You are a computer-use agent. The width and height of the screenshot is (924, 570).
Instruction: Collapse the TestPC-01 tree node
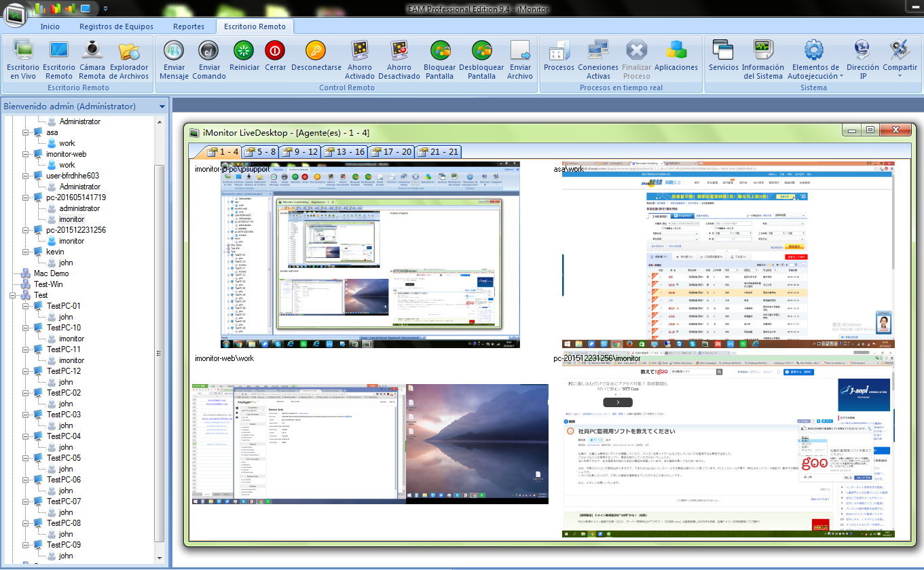26,306
